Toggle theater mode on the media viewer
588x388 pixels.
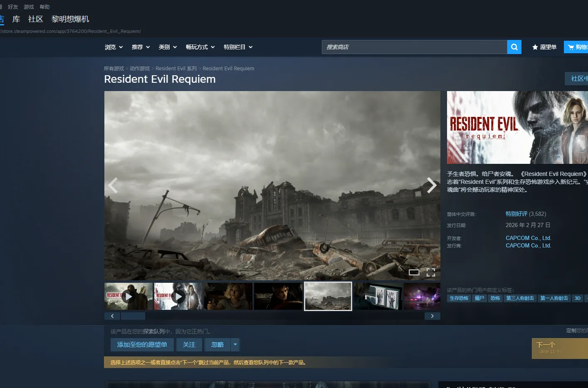tap(414, 272)
